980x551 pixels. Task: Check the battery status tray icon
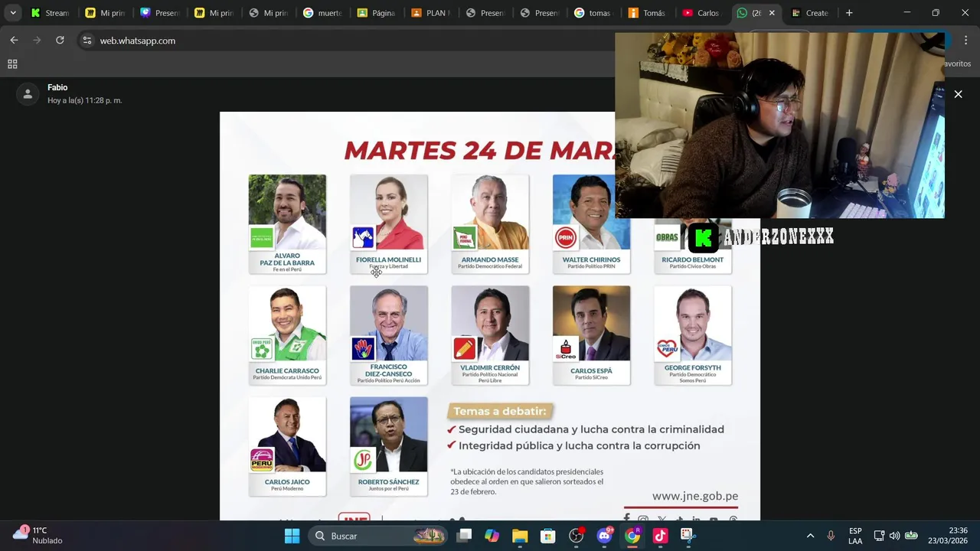point(911,536)
